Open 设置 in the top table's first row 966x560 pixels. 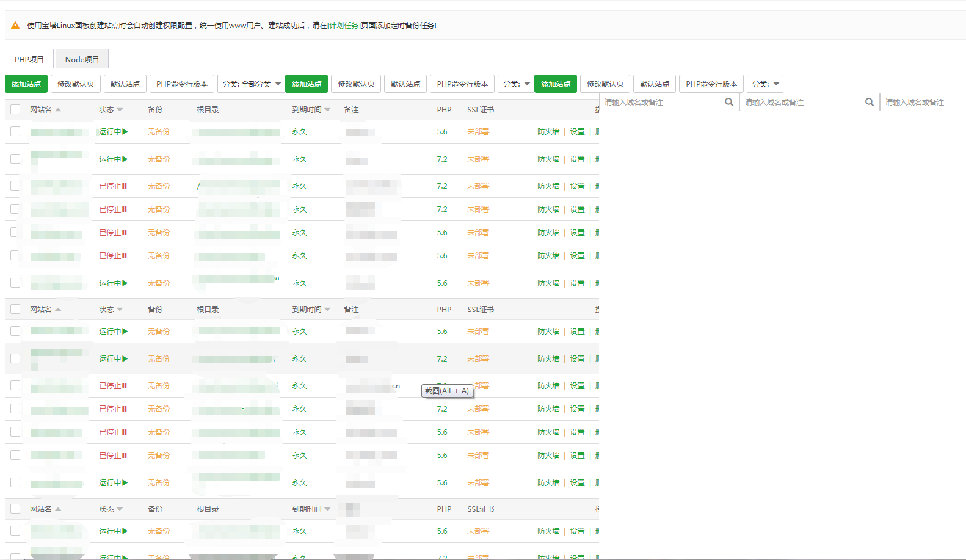577,131
